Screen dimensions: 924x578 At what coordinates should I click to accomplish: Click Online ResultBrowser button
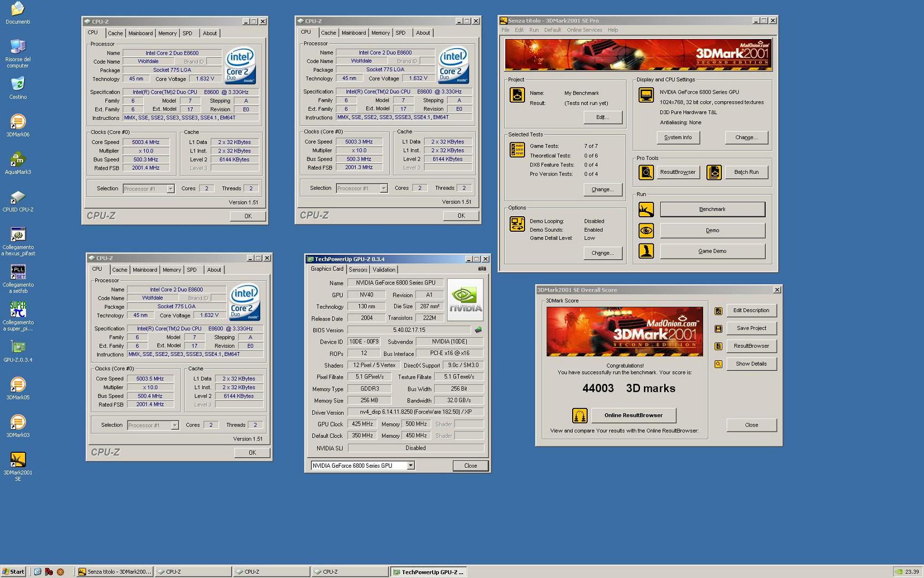pyautogui.click(x=633, y=415)
